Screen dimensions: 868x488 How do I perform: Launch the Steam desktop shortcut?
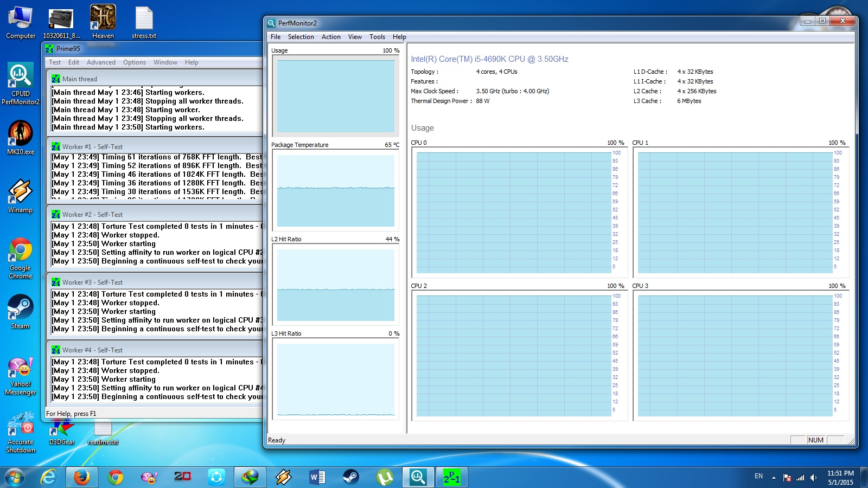pos(21,312)
